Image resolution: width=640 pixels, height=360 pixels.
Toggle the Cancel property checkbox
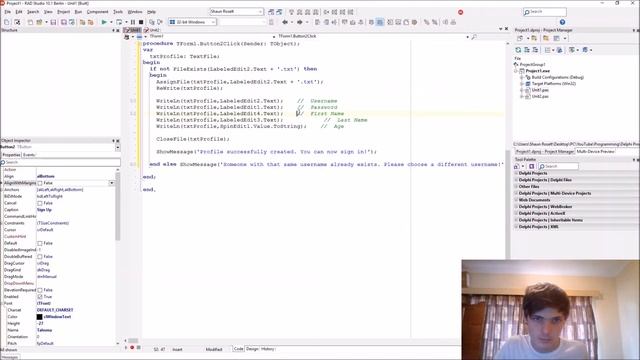coord(40,203)
